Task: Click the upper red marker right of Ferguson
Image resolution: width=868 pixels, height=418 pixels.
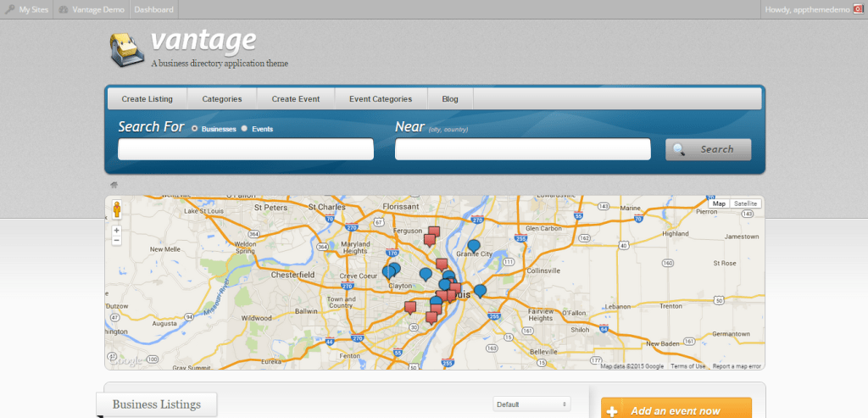Action: point(435,232)
